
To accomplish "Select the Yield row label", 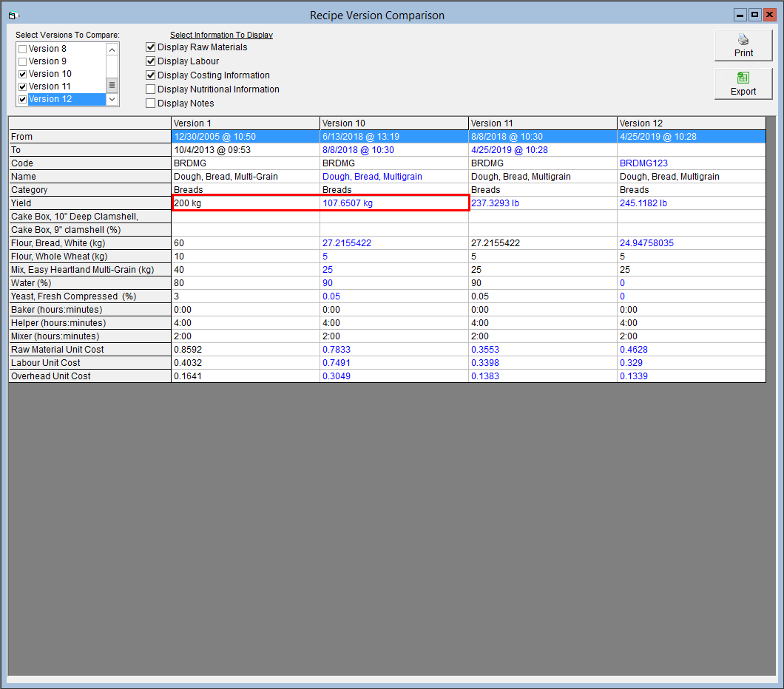I will pos(90,203).
